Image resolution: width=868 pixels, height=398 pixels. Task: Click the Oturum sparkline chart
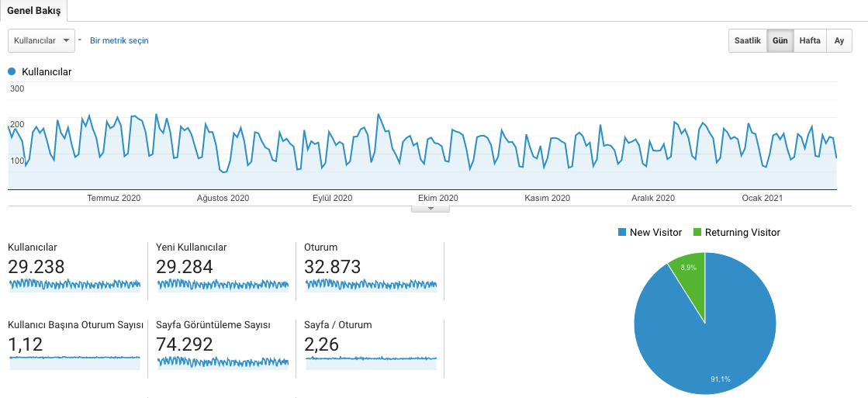pyautogui.click(x=372, y=285)
